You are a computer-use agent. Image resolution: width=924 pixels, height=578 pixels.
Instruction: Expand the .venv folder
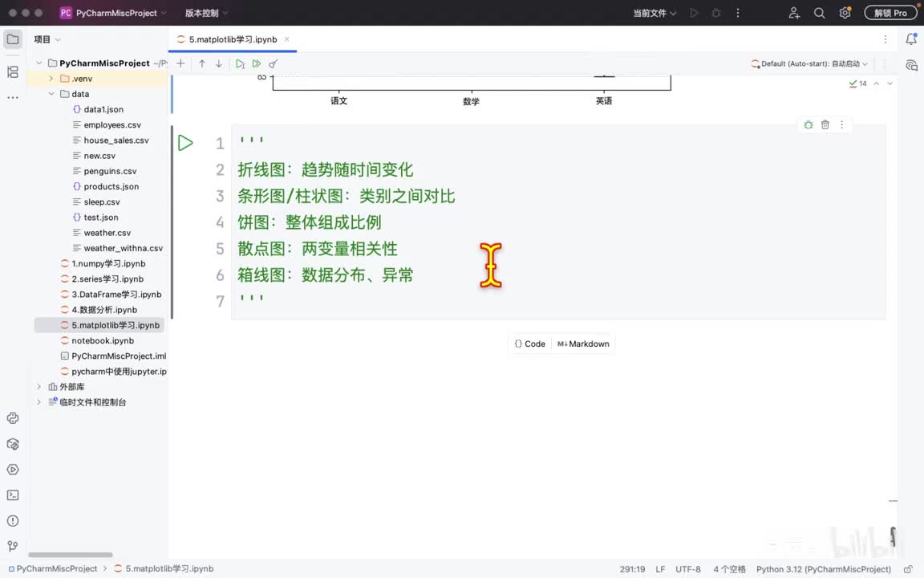pyautogui.click(x=51, y=79)
